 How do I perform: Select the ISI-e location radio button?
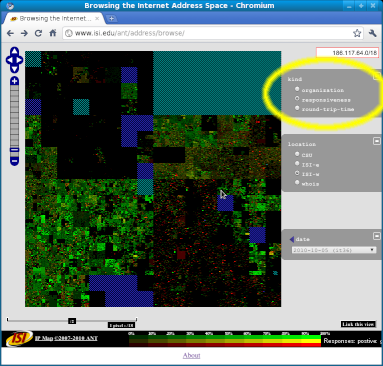(x=297, y=163)
